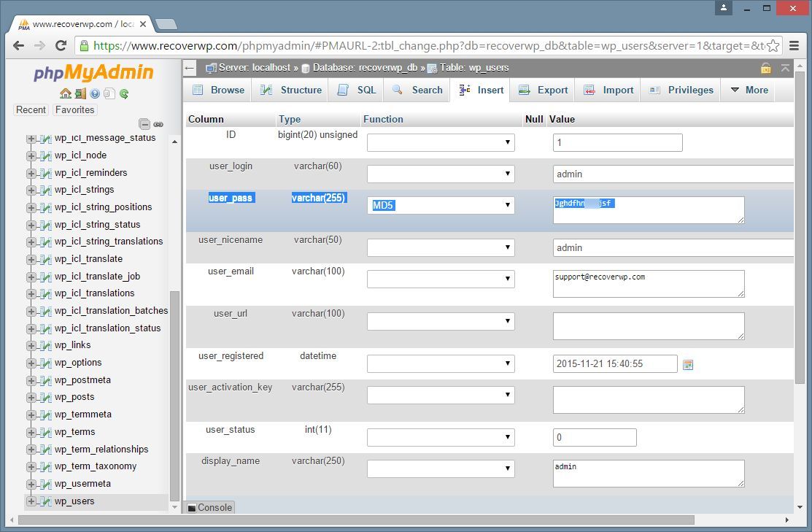Collapse all navigation tree items icon
This screenshot has height=532, width=812.
click(x=144, y=124)
